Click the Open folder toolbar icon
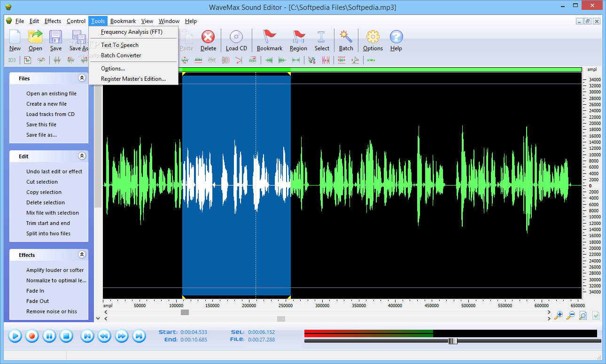Screen dimensions: 606x364 [x=35, y=37]
